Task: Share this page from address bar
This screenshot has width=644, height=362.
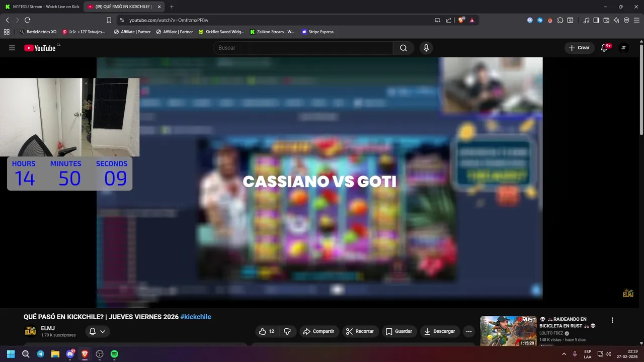Action: 448,20
